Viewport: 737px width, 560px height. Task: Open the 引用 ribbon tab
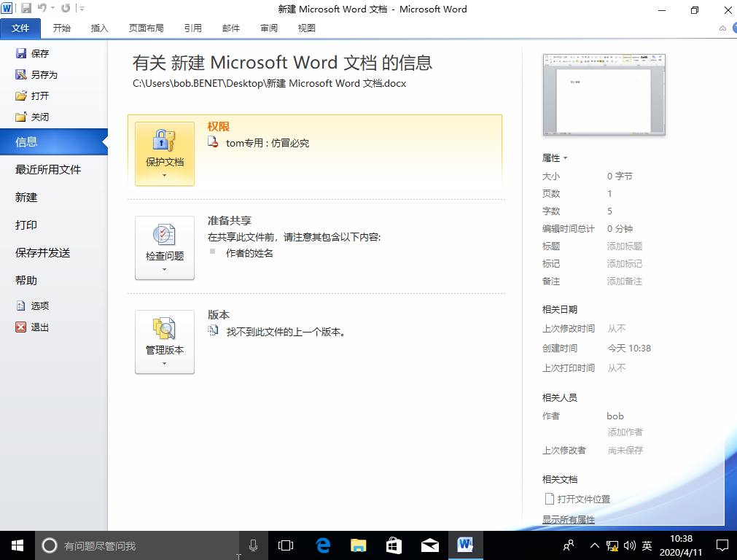click(x=192, y=28)
